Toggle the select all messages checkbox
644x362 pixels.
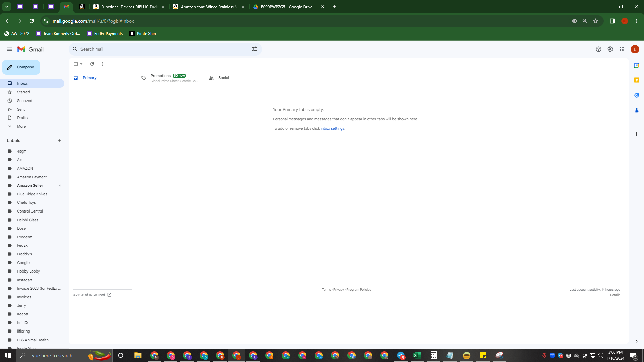coord(76,64)
